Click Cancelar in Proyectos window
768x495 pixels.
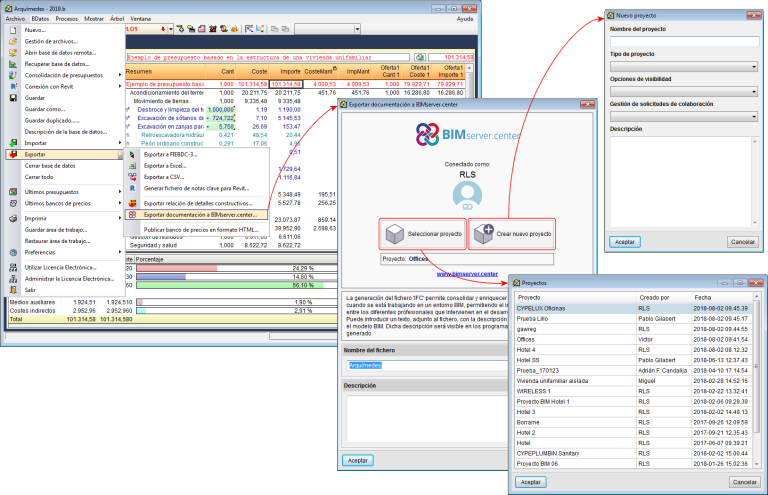(x=744, y=482)
